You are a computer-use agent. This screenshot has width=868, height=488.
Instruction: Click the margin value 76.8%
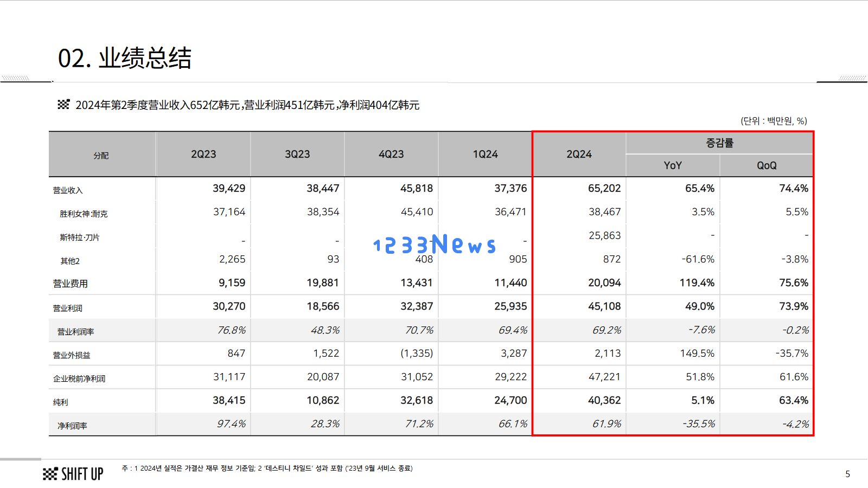232,330
